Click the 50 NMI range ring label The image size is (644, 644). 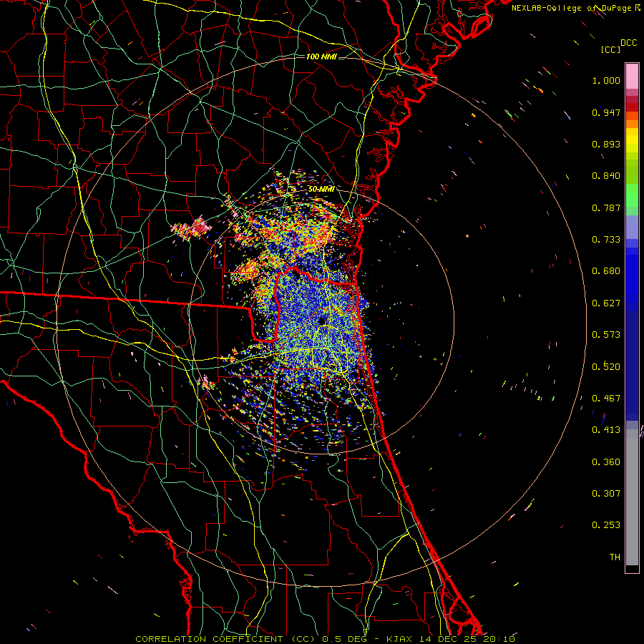tap(321, 189)
